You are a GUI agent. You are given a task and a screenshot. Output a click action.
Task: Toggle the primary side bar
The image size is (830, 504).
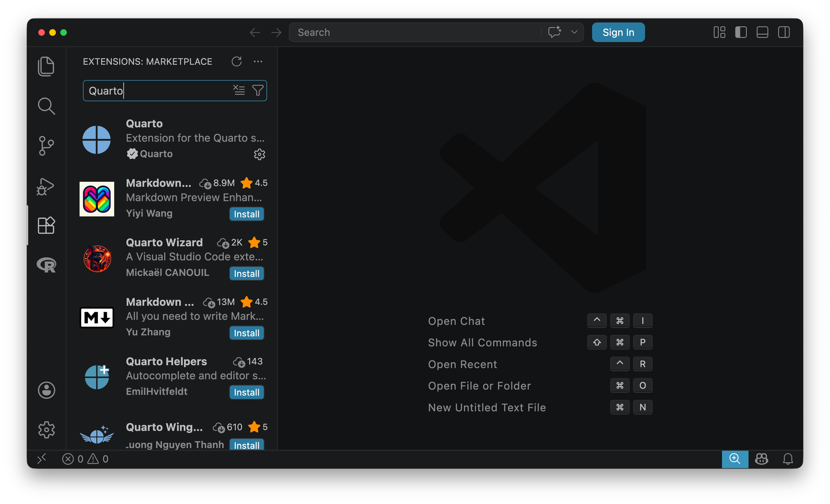point(741,33)
